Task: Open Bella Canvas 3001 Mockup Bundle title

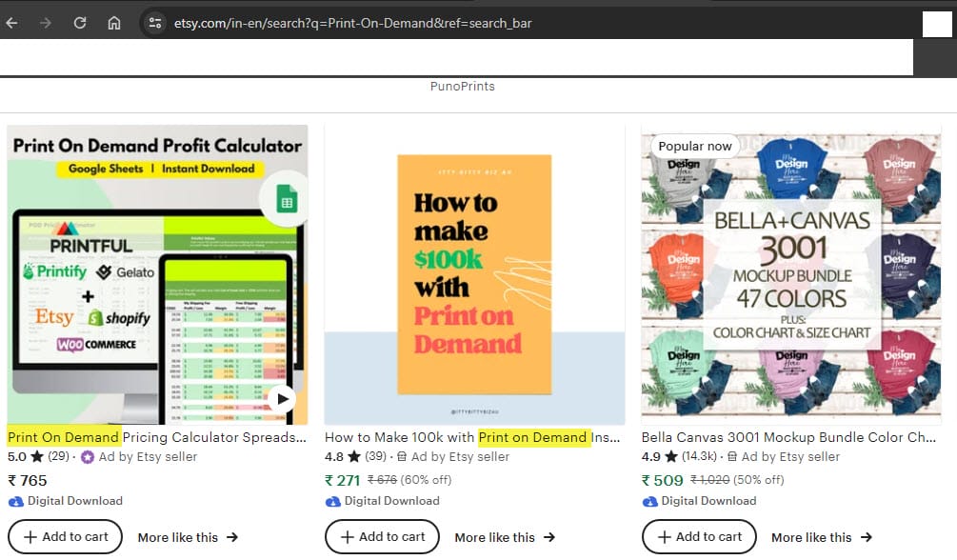Action: point(788,437)
